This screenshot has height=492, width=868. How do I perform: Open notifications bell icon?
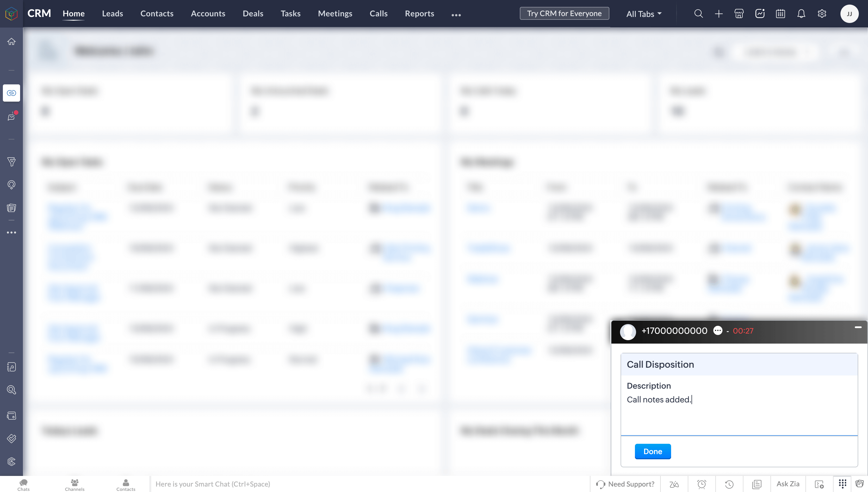(801, 13)
